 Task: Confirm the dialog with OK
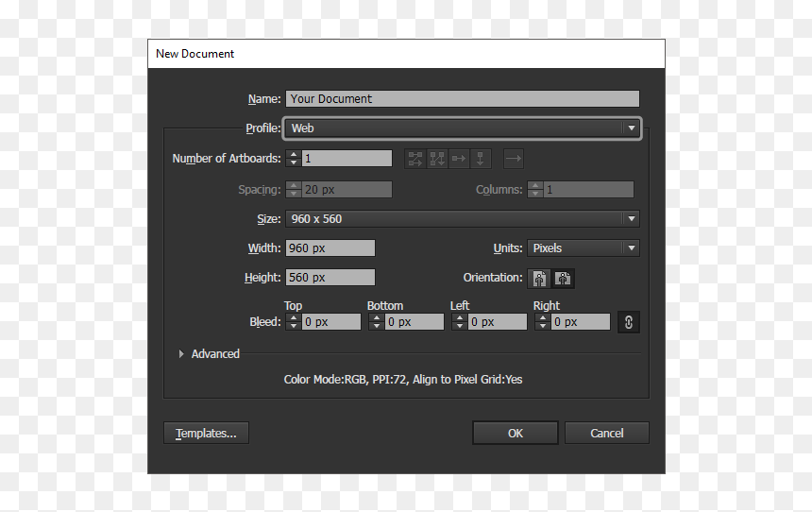point(516,434)
